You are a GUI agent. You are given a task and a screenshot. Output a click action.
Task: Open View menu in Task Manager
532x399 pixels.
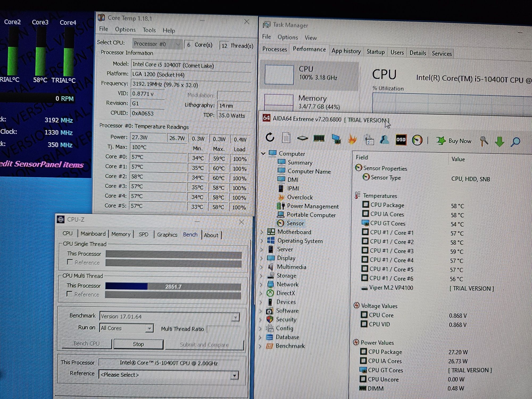[310, 38]
